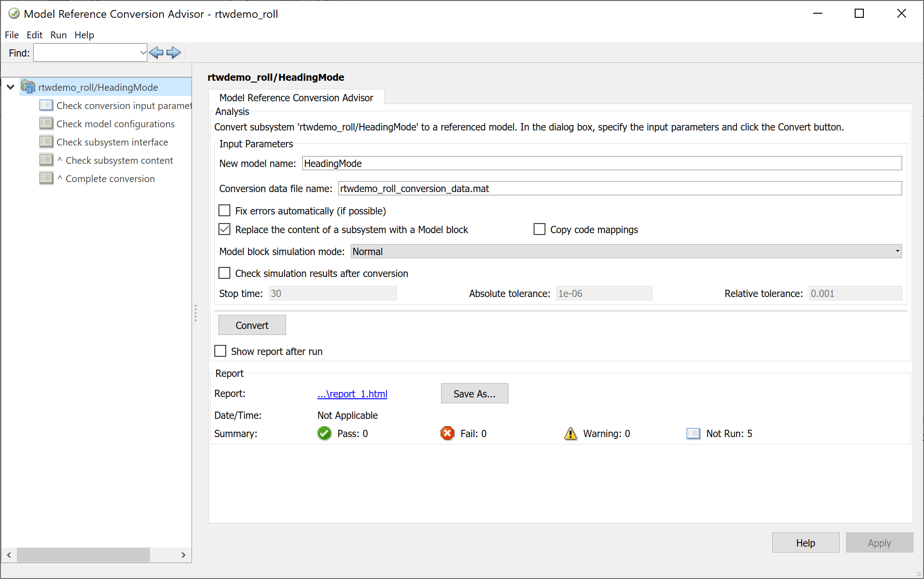Select the Check model configurations check icon
The width and height of the screenshot is (924, 579).
pyautogui.click(x=46, y=123)
